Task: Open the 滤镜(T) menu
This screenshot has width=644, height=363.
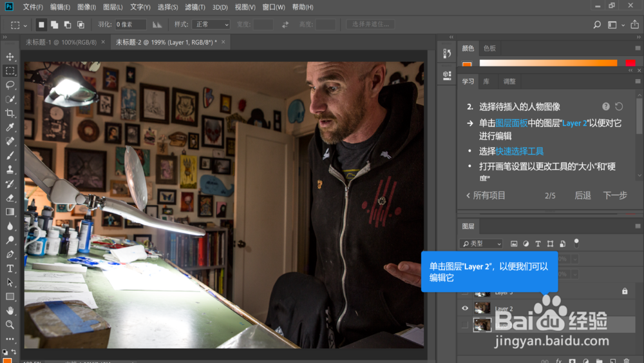Action: 195,7
